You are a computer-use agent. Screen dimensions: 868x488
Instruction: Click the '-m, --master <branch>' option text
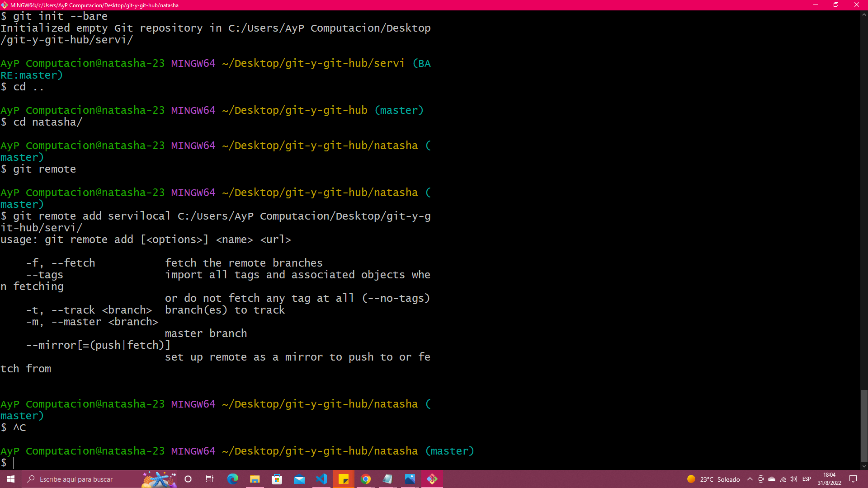pos(92,322)
